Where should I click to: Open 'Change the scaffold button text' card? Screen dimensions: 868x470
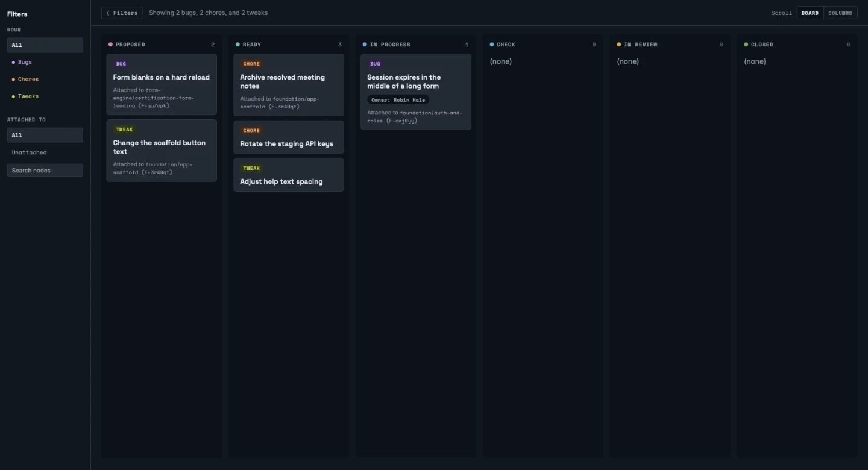[162, 151]
